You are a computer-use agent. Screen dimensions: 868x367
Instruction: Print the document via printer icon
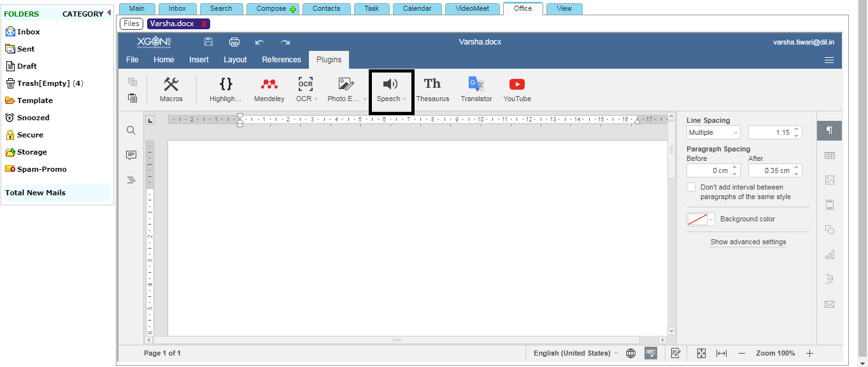pos(234,42)
